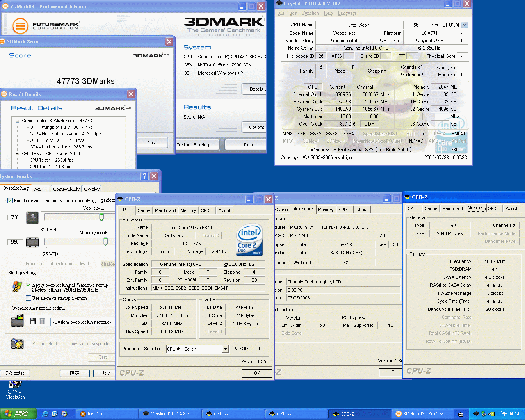Click the memory chip icon beside Memory clock slider
The image size is (525, 420).
tap(32, 242)
